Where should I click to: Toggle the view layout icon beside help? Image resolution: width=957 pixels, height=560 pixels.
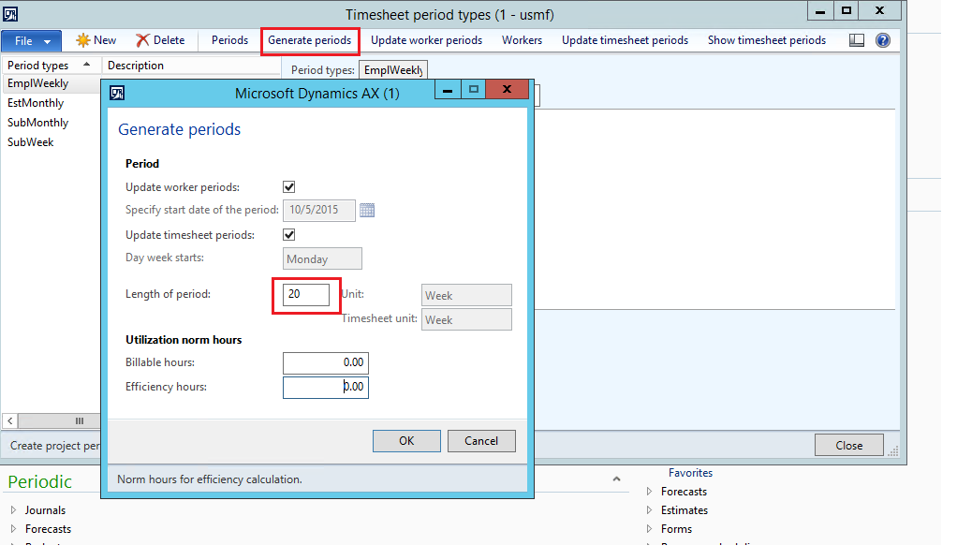coord(856,40)
